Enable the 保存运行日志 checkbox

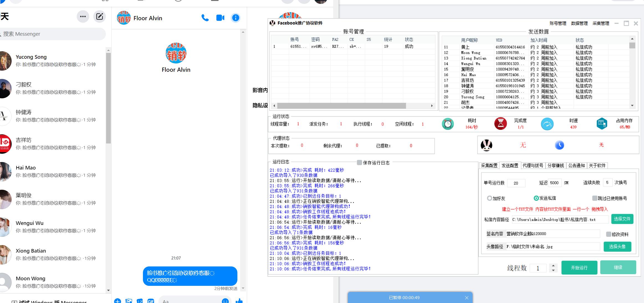click(359, 163)
